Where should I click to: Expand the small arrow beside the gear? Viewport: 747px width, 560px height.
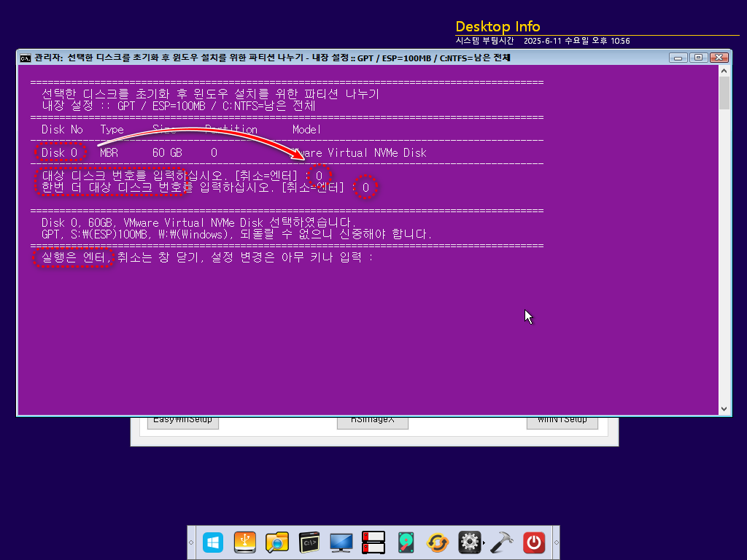(x=484, y=542)
